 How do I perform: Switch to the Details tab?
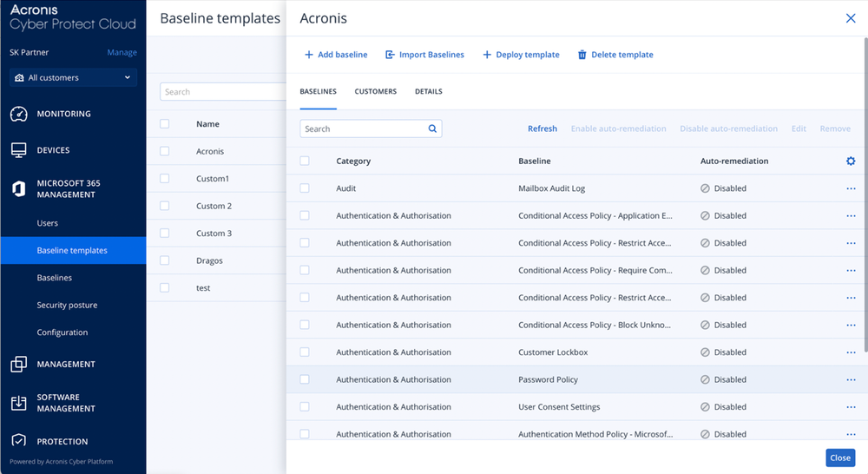click(429, 91)
